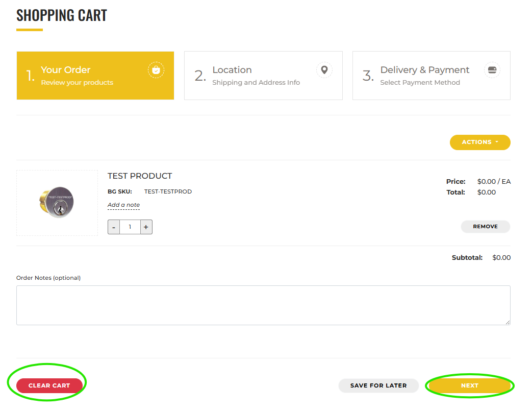Click Save For Later button
The width and height of the screenshot is (532, 411).
point(378,385)
